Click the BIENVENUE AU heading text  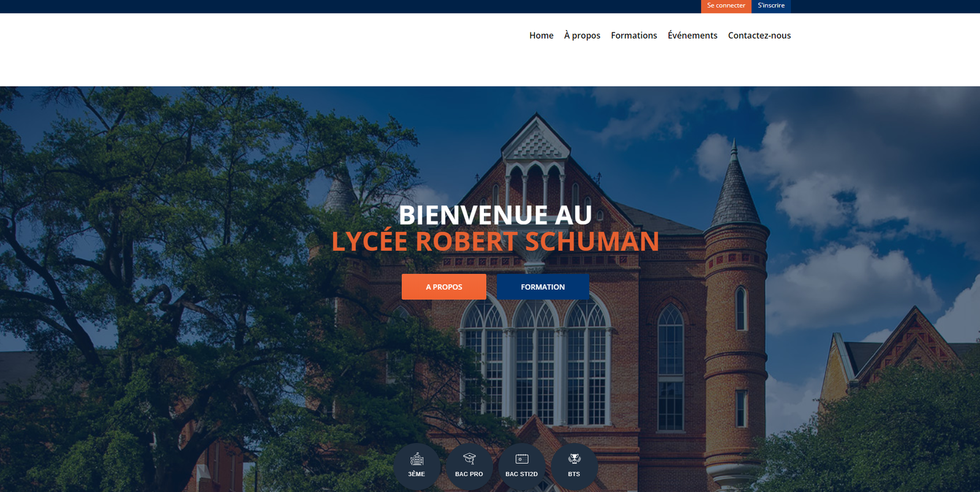[495, 215]
